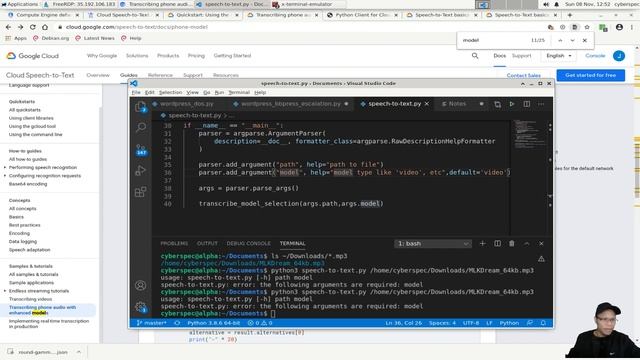Open Transcribing videos sidebar link
This screenshot has height=360, width=640.
(x=31, y=299)
